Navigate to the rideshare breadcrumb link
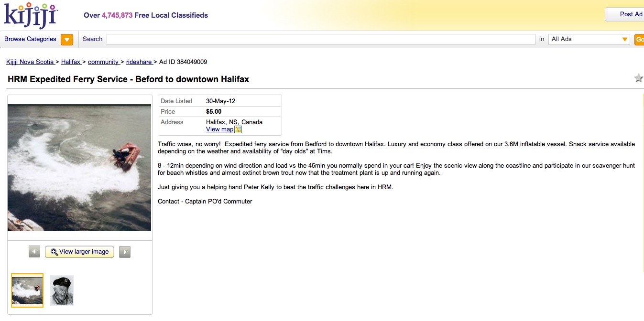The height and width of the screenshot is (321, 644). coord(139,62)
